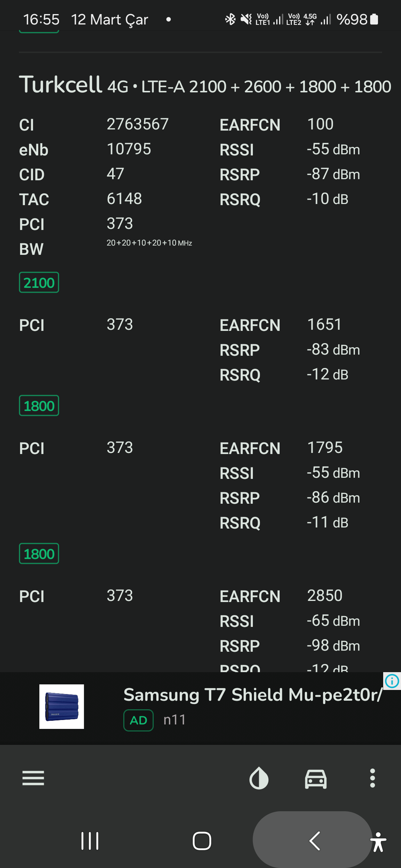Tap the Turkcell operator heading
The image size is (401, 868).
(x=61, y=84)
